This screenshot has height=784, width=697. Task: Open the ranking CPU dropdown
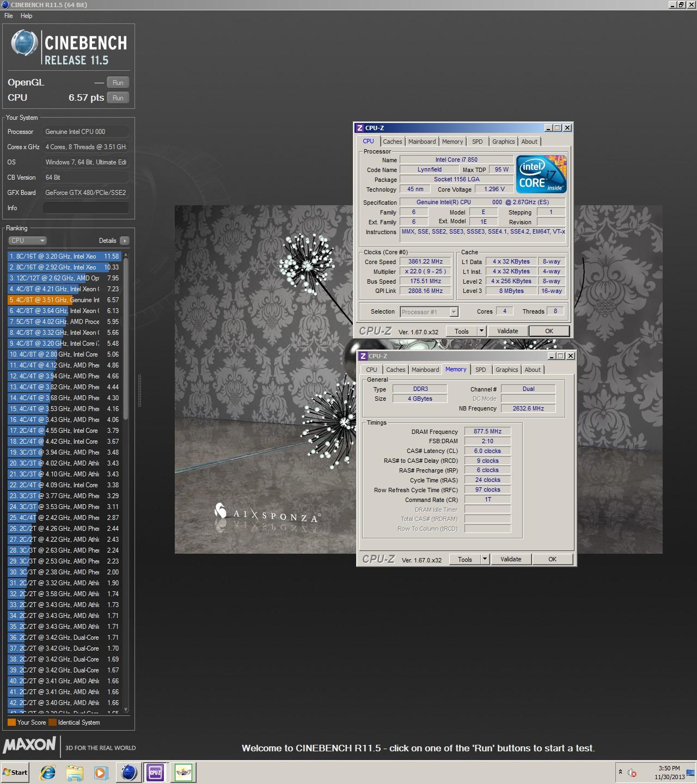[x=27, y=241]
